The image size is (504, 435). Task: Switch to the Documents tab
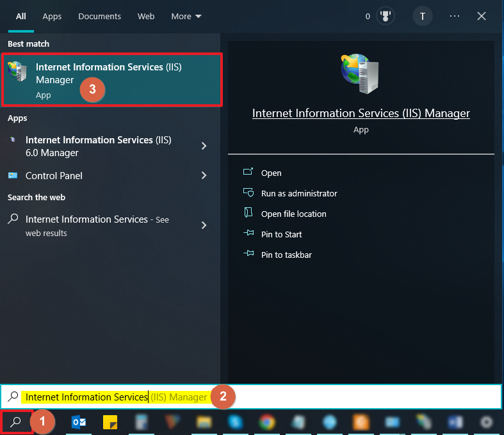(x=100, y=17)
